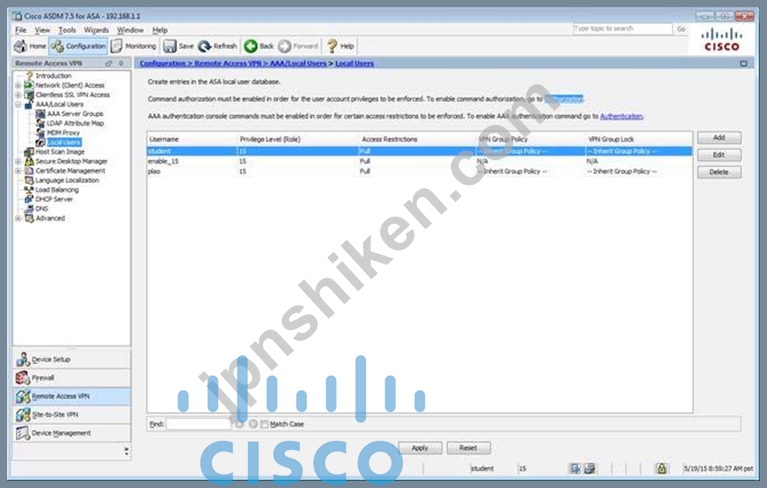Click Remote Access VPN breadcrumb link
Viewport: 767px width, 488px height.
(x=227, y=63)
